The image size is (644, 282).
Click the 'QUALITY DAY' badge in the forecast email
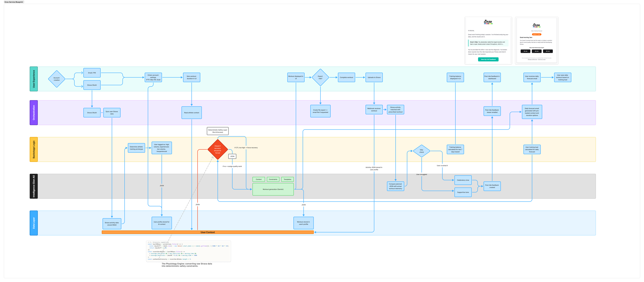tap(537, 34)
